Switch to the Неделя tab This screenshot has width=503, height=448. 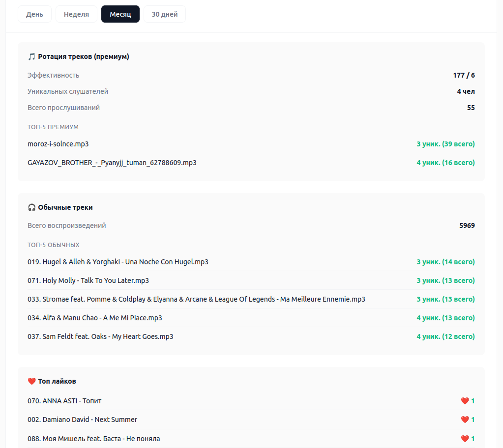[76, 14]
